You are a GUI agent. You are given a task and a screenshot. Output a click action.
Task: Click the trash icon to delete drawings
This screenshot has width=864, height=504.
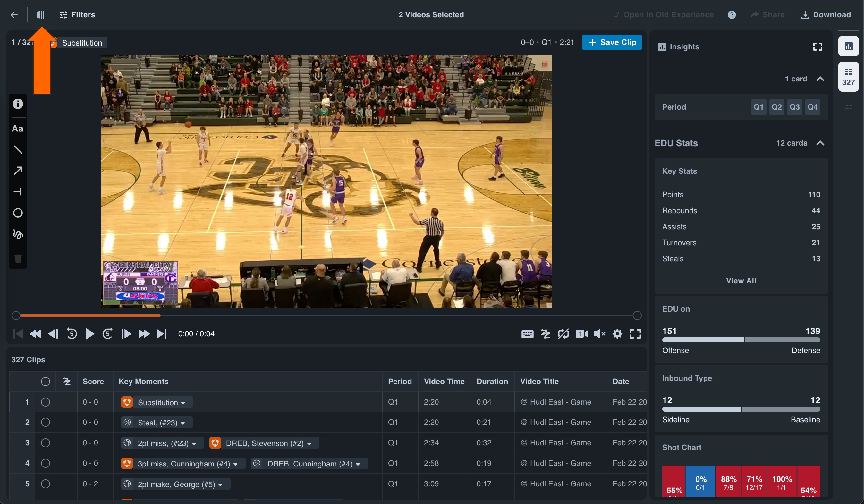pos(18,259)
